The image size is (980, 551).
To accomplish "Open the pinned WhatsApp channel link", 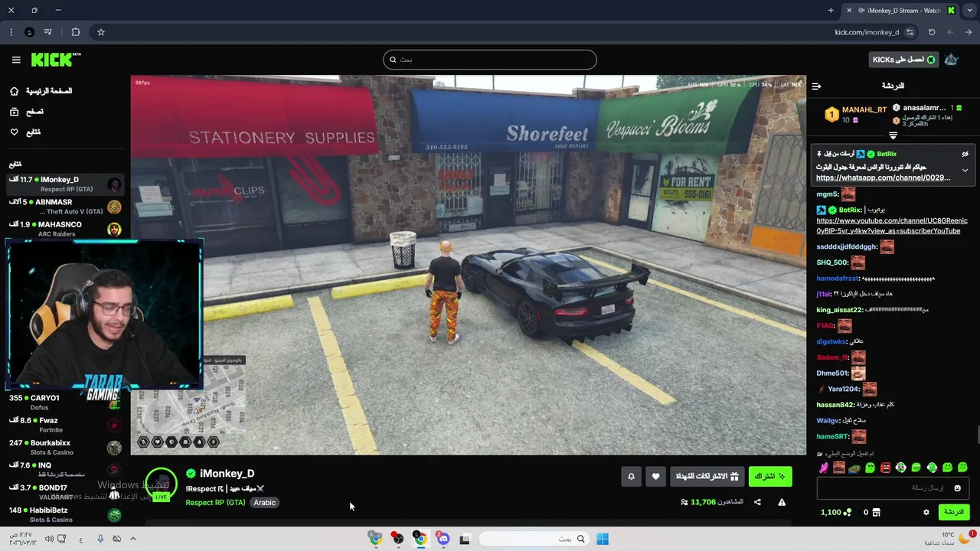I will pos(884,178).
